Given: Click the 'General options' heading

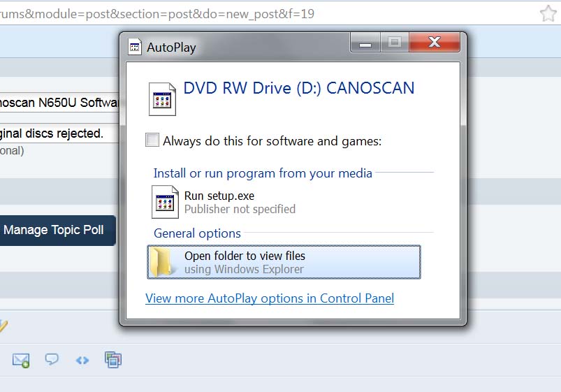Looking at the screenshot, I should point(197,233).
